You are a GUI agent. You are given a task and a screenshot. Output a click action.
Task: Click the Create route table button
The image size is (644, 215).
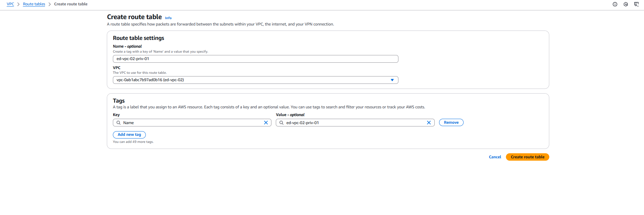[x=527, y=157]
